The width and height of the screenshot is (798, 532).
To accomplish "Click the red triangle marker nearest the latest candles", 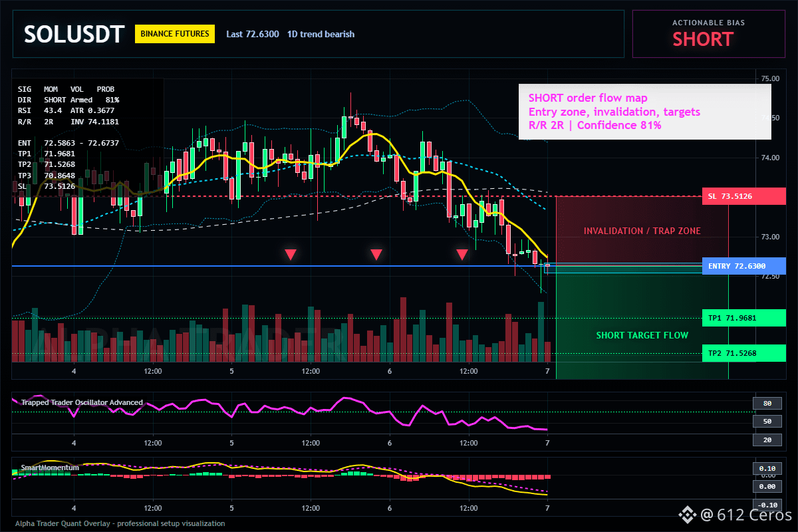I will click(x=462, y=254).
